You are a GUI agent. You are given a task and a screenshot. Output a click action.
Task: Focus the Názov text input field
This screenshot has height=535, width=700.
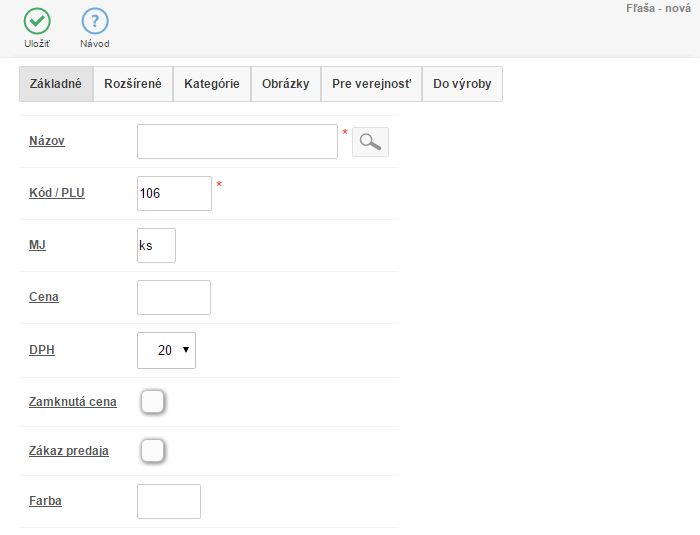click(237, 142)
